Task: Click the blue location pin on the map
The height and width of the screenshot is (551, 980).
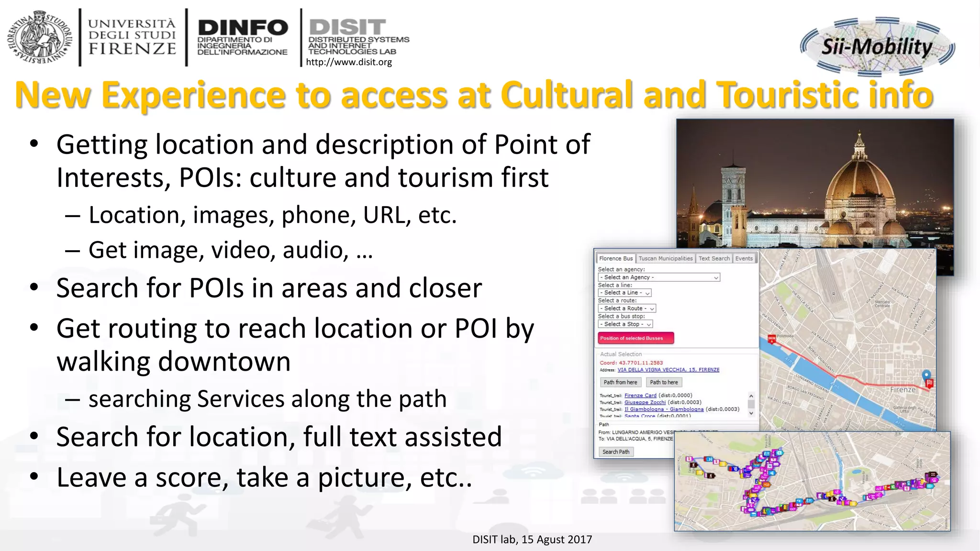Action: (926, 375)
